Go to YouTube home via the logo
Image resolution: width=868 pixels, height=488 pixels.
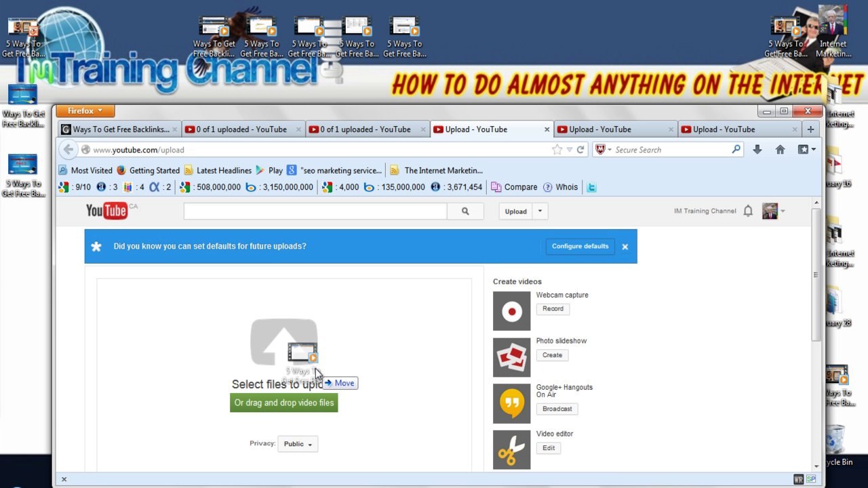[106, 211]
